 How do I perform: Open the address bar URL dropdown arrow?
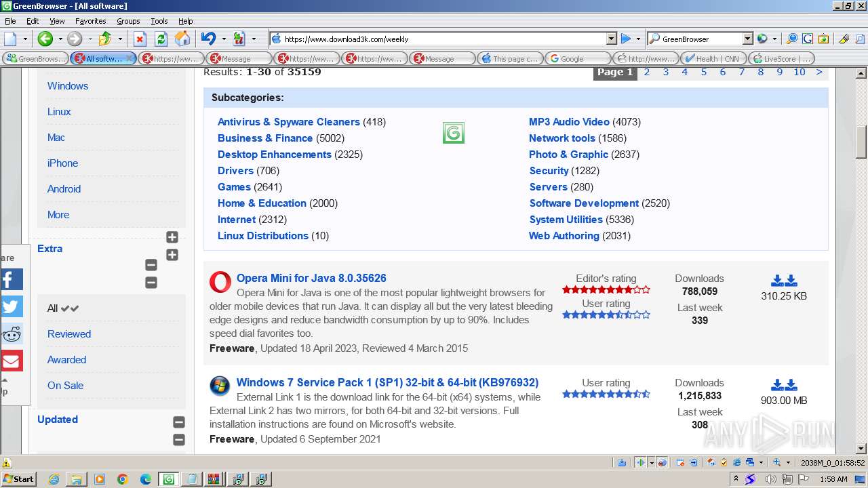(x=611, y=39)
